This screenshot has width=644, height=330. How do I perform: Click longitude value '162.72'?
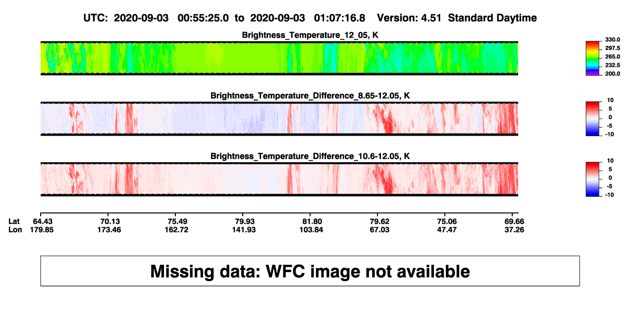pyautogui.click(x=177, y=230)
